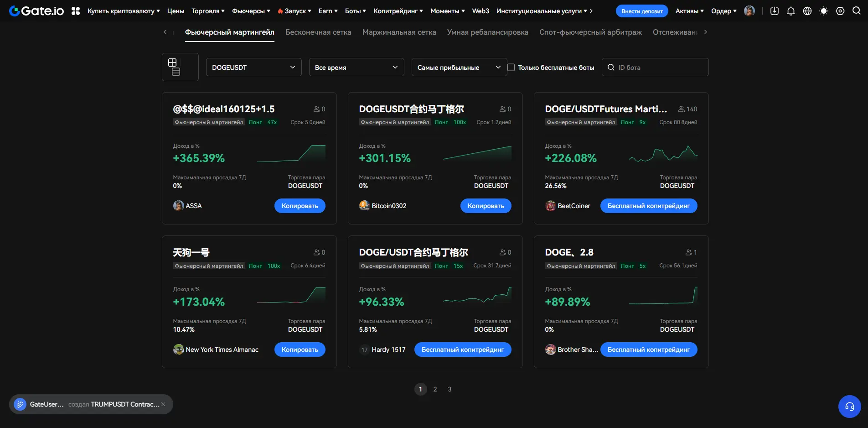Viewport: 868px width, 428px height.
Task: Click followers icon on DOGE/USDTFutures Marti card
Action: pos(681,109)
